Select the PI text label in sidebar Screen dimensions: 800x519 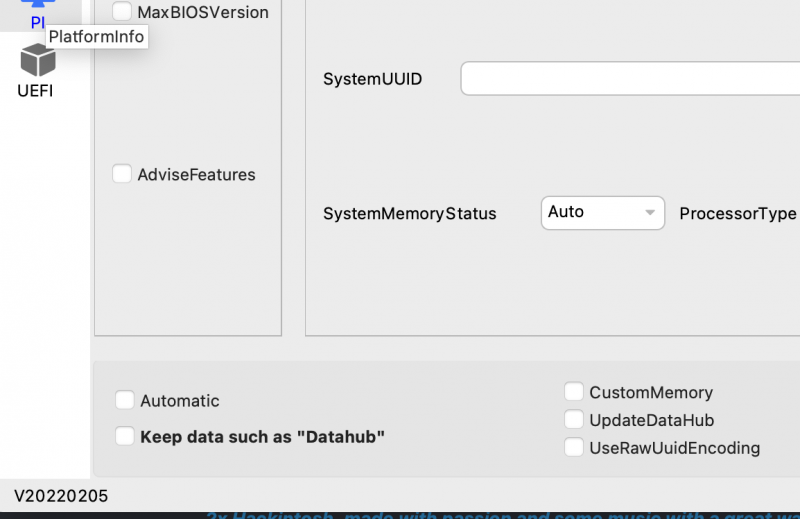pyautogui.click(x=38, y=22)
